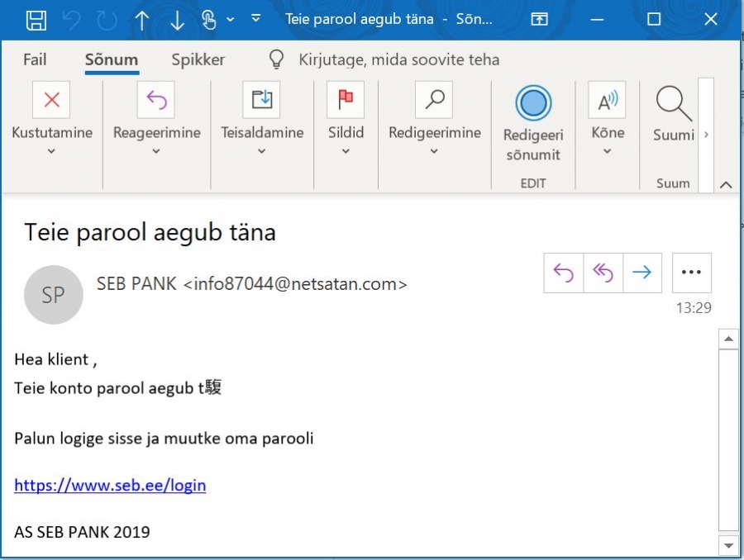Click message scrollbar down arrow
The height and width of the screenshot is (560, 744).
tap(728, 545)
